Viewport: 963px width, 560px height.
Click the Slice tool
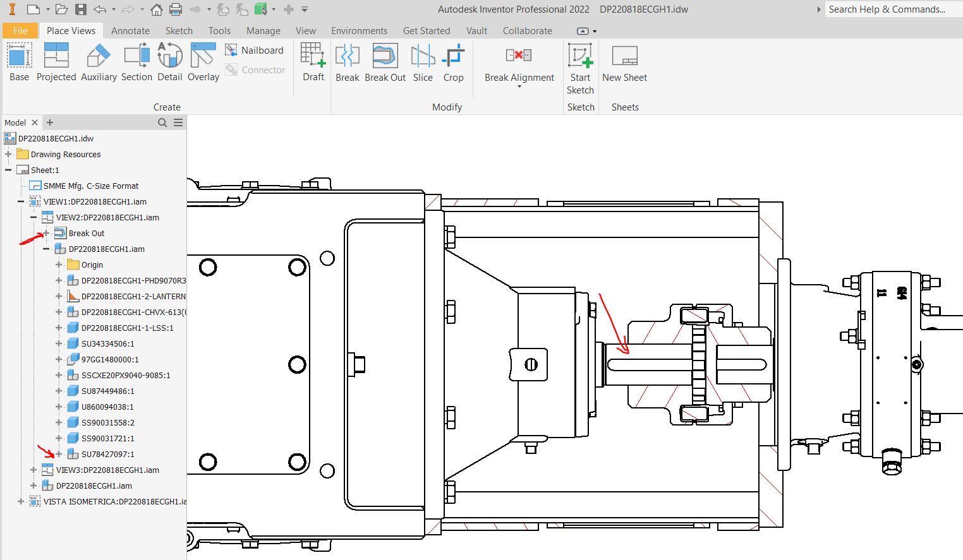(423, 63)
